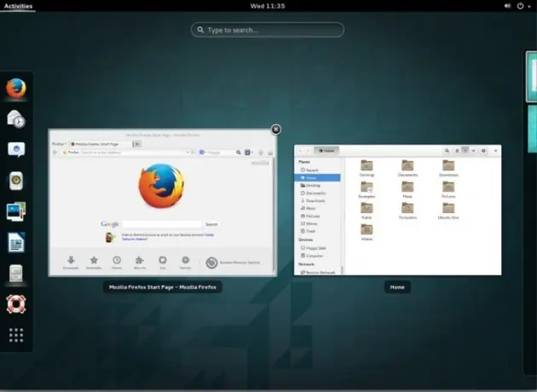Image resolution: width=537 pixels, height=392 pixels.
Task: Open Settings gear on Firefox start page
Action: pos(185,262)
